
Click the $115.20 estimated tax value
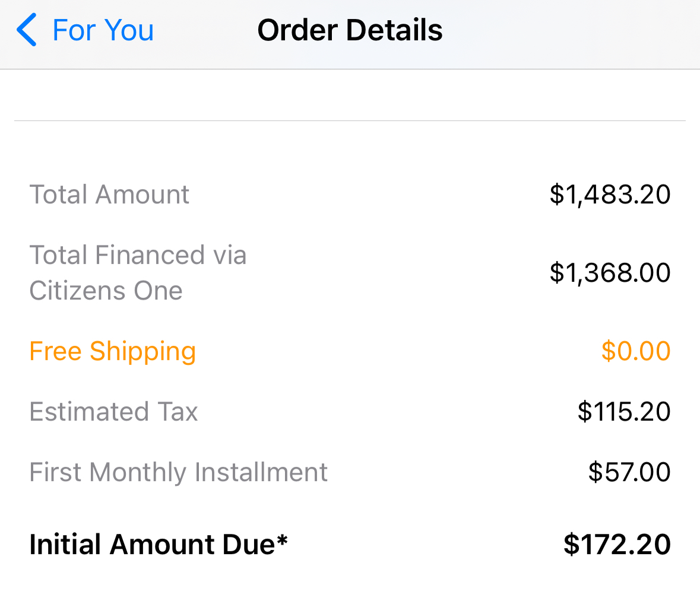pos(623,412)
